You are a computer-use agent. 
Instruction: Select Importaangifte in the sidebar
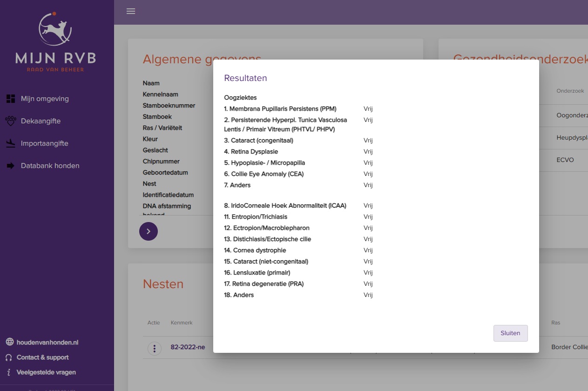point(44,143)
